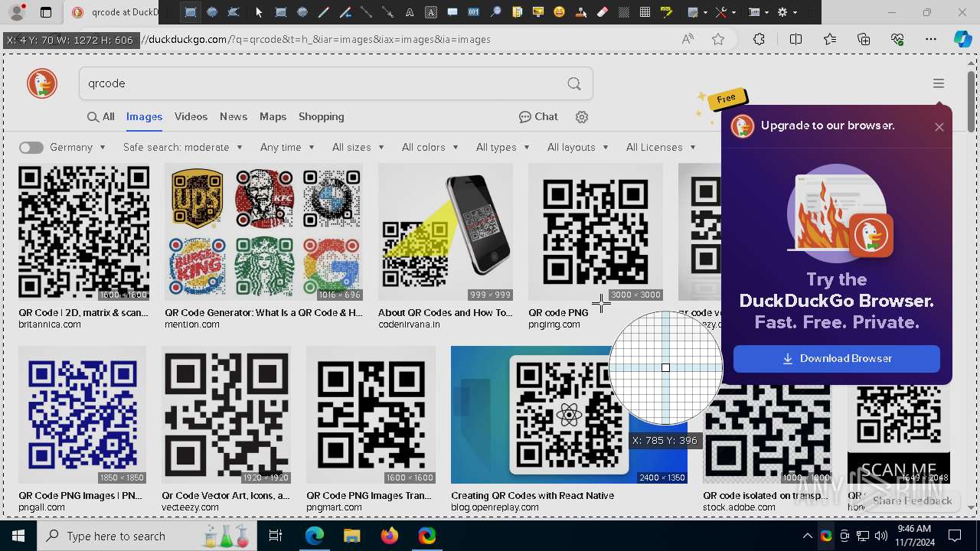Open the gear options in capture toolbar
Screen dimensions: 980x551
coord(782,12)
